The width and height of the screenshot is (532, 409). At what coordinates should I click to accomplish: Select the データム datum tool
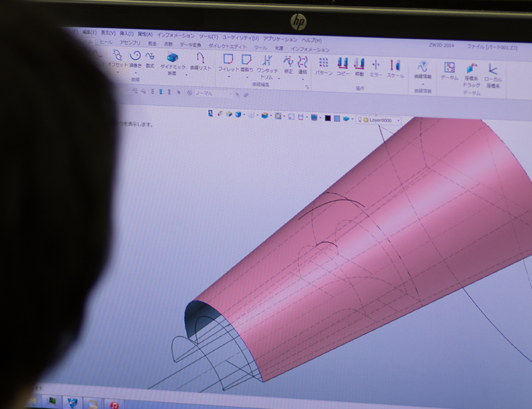(x=450, y=71)
